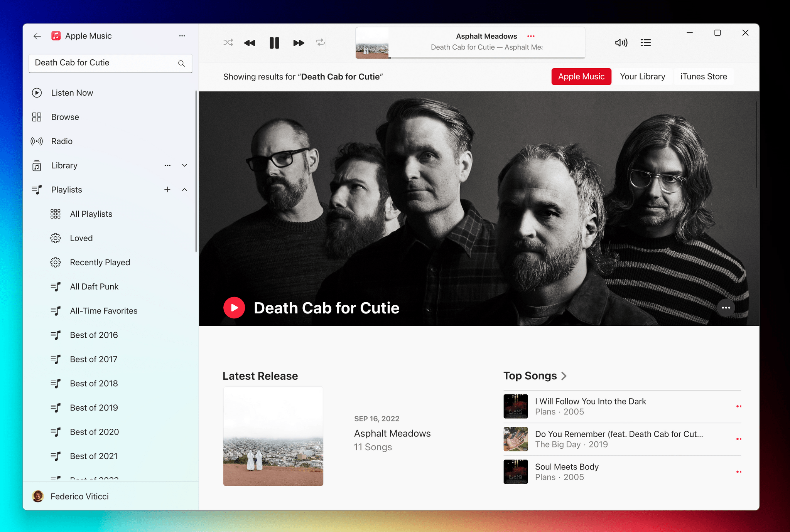Click the skip forward icon
Viewport: 790px width, 532px height.
(x=298, y=43)
